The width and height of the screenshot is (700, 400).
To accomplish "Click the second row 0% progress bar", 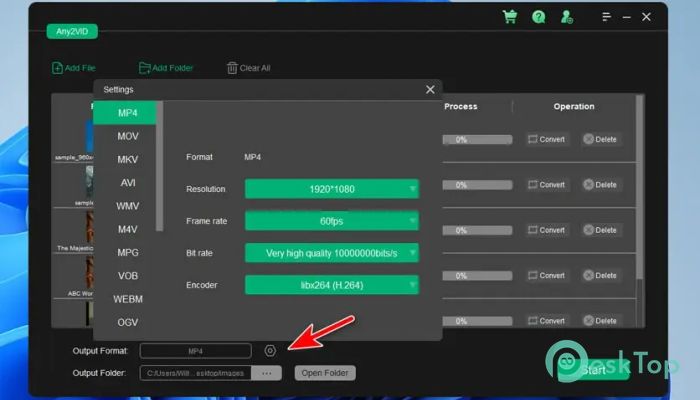I will [x=477, y=185].
